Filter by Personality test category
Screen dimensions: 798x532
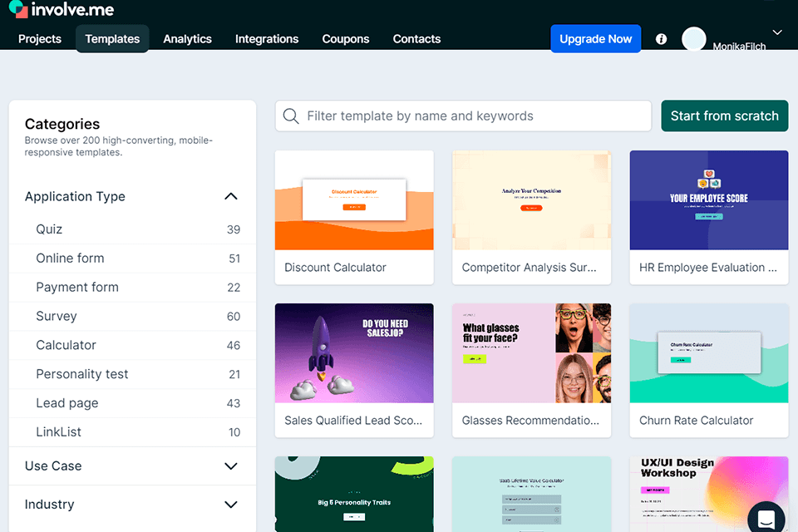coord(132,375)
